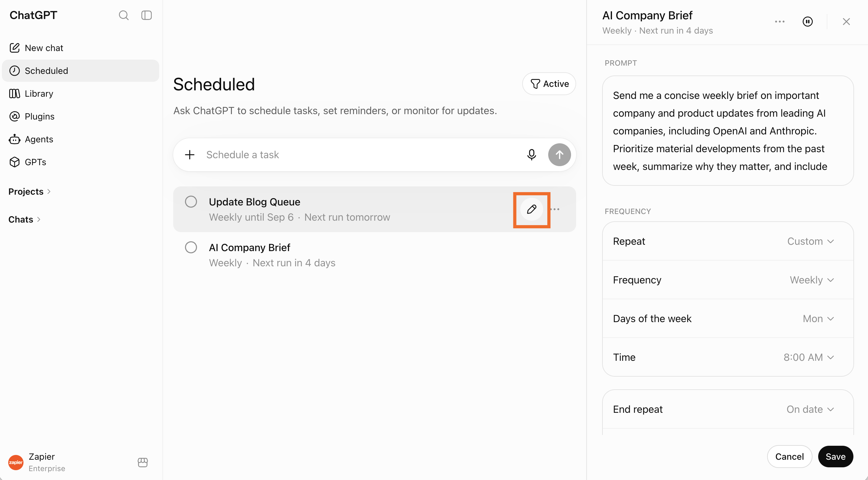Edit the Update Blog Queue task
This screenshot has height=480, width=868.
(x=532, y=209)
